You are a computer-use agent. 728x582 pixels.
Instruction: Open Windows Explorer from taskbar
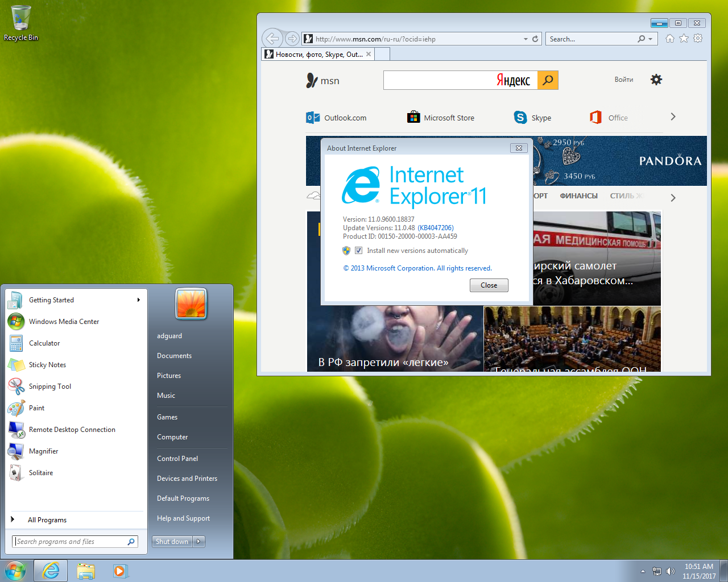pyautogui.click(x=86, y=571)
